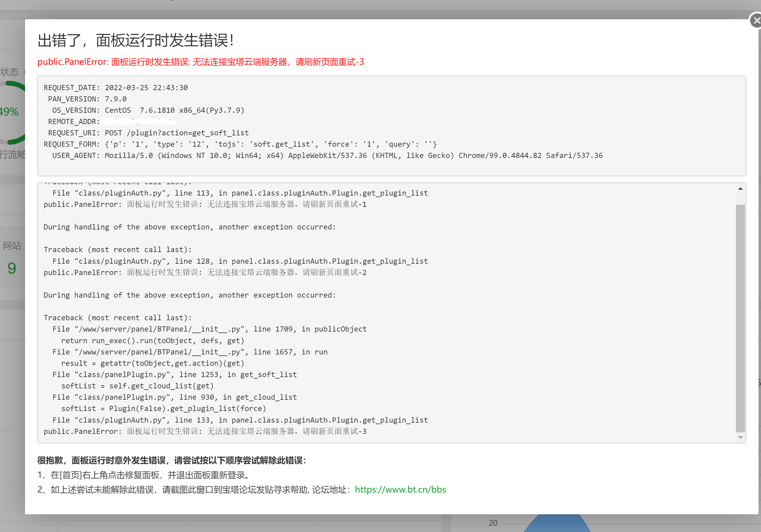Click panelPlugin.py line 930 get_cloud_list row
Viewport: 761px width, 532px height.
(x=175, y=397)
